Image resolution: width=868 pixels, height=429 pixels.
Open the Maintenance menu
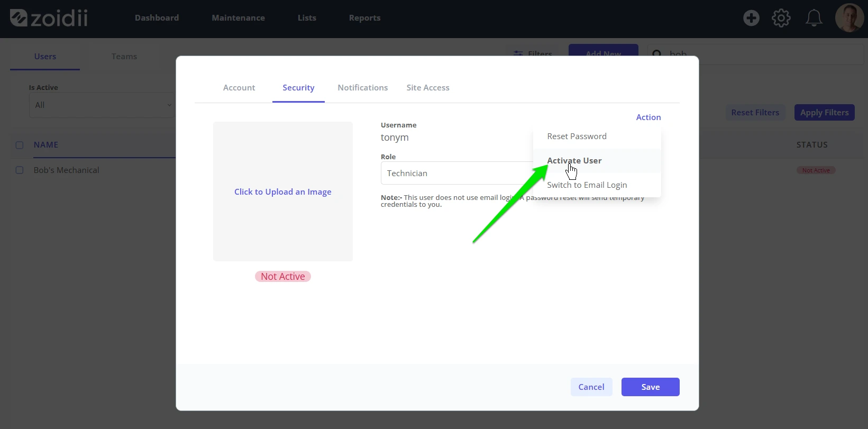238,18
